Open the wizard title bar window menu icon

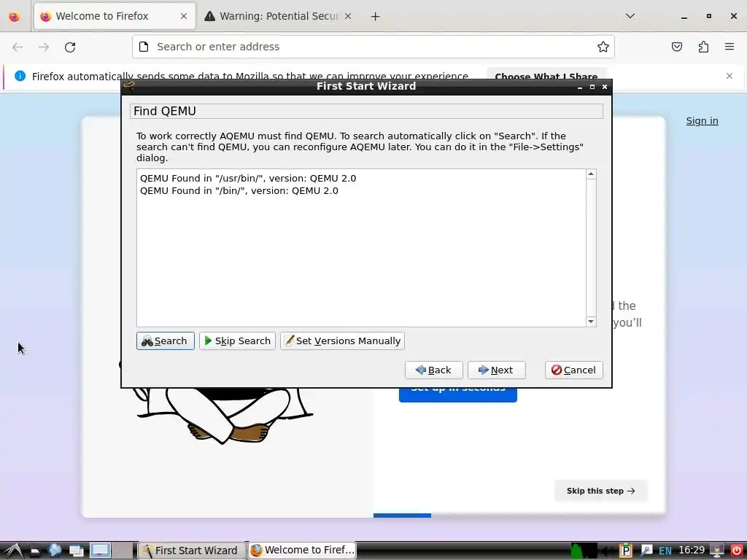(x=129, y=86)
